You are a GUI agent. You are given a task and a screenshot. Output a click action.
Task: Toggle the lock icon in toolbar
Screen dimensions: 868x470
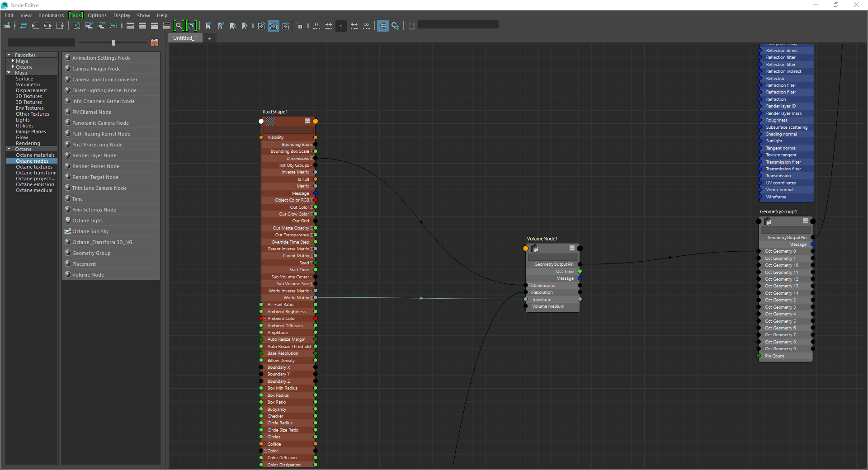pyautogui.click(x=300, y=26)
